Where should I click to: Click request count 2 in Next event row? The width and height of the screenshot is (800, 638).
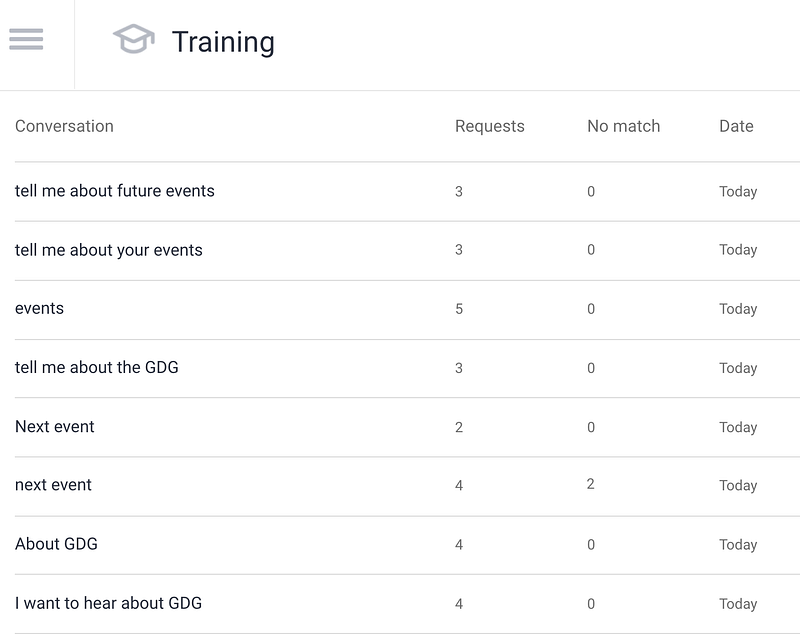click(x=459, y=427)
